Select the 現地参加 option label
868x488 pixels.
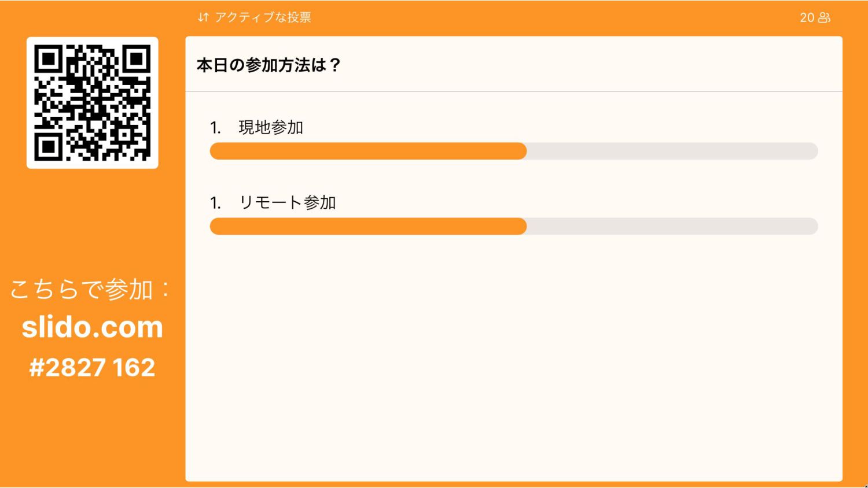tap(271, 127)
